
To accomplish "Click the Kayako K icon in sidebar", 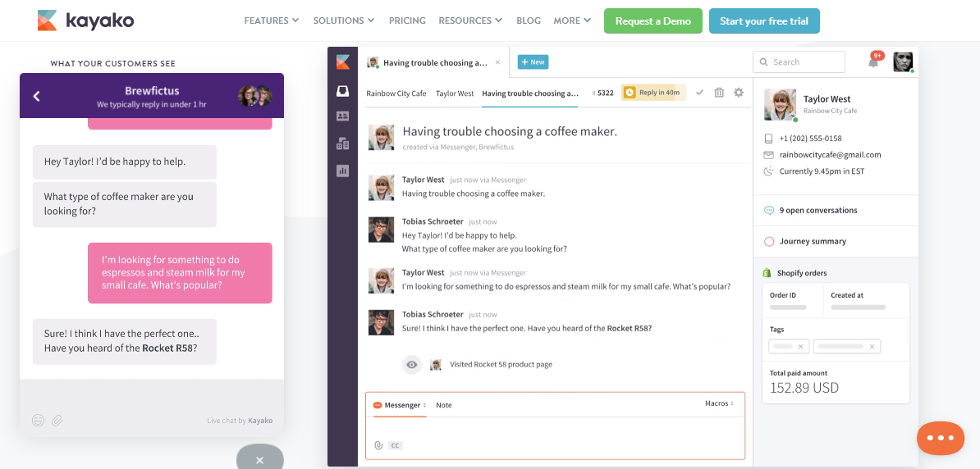I will point(342,61).
